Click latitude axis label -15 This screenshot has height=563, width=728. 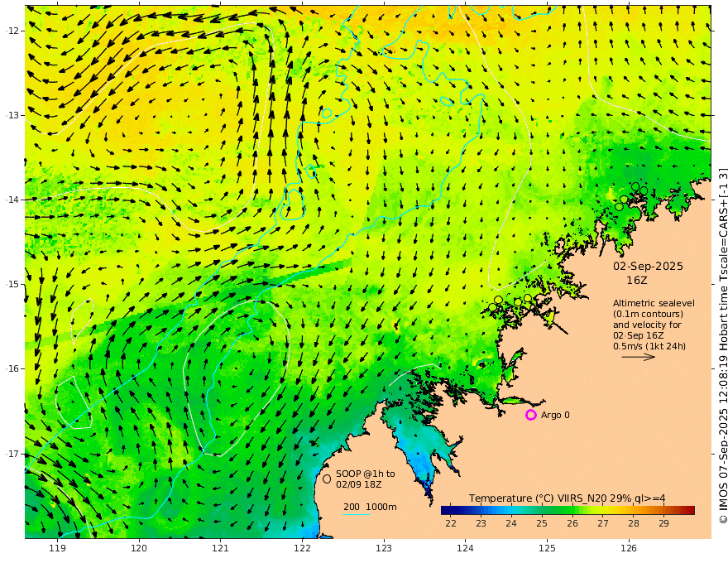(12, 284)
